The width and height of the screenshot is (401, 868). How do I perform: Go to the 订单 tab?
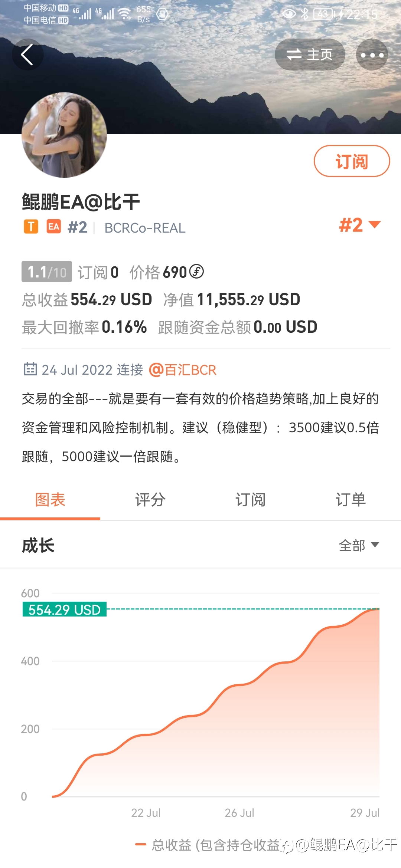click(351, 500)
